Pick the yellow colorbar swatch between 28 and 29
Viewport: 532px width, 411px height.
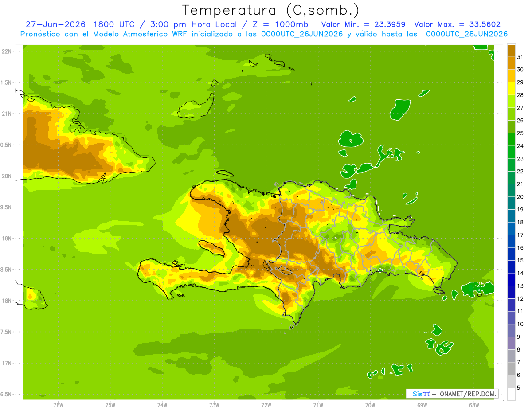click(511, 89)
